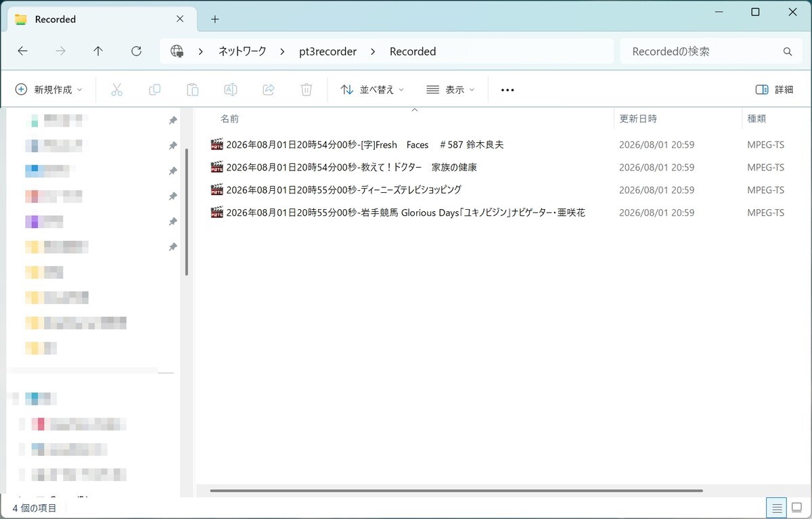
Task: Click the date of the Fresh Faces row
Action: click(x=656, y=145)
